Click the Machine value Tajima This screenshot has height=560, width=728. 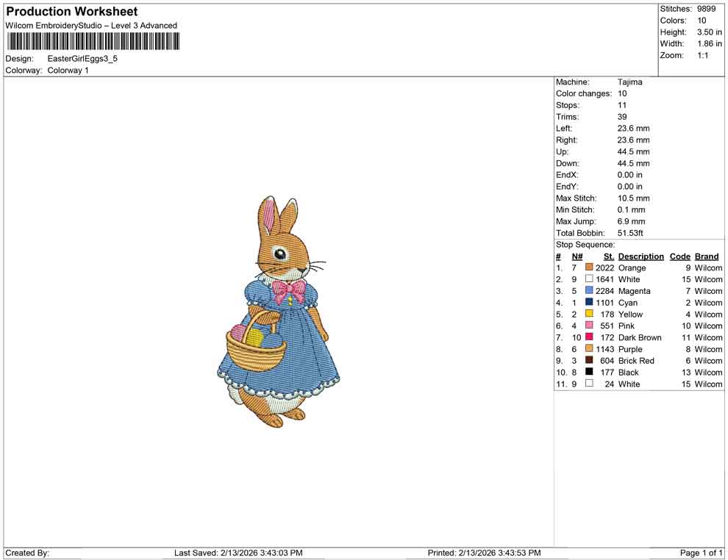coord(629,82)
